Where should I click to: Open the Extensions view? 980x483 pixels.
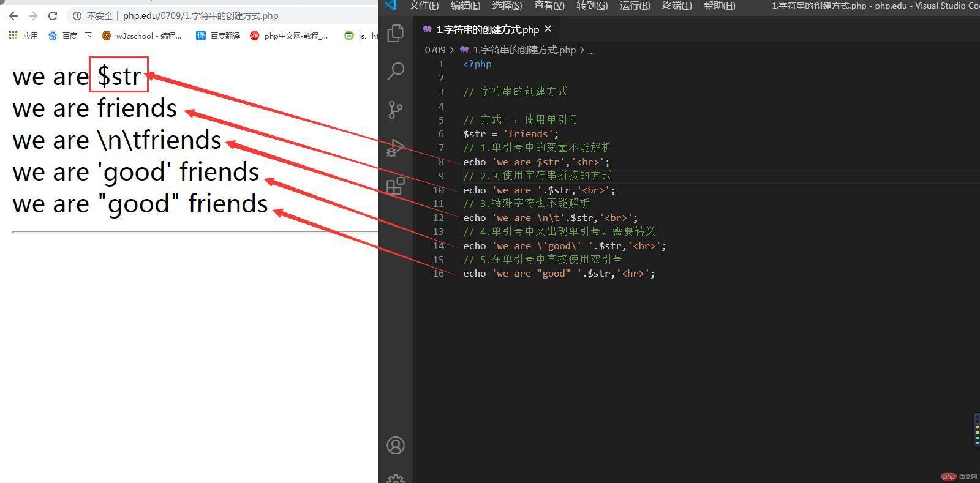click(396, 185)
